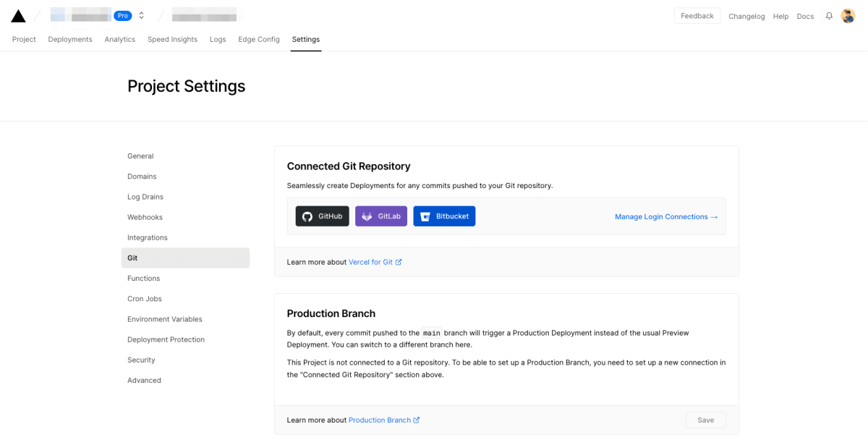
Task: Expand the team switcher chevron
Action: [141, 16]
